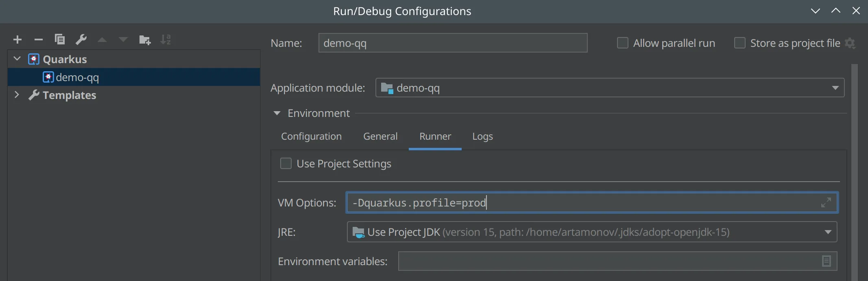
Task: Open the Application module dropdown
Action: coord(835,88)
